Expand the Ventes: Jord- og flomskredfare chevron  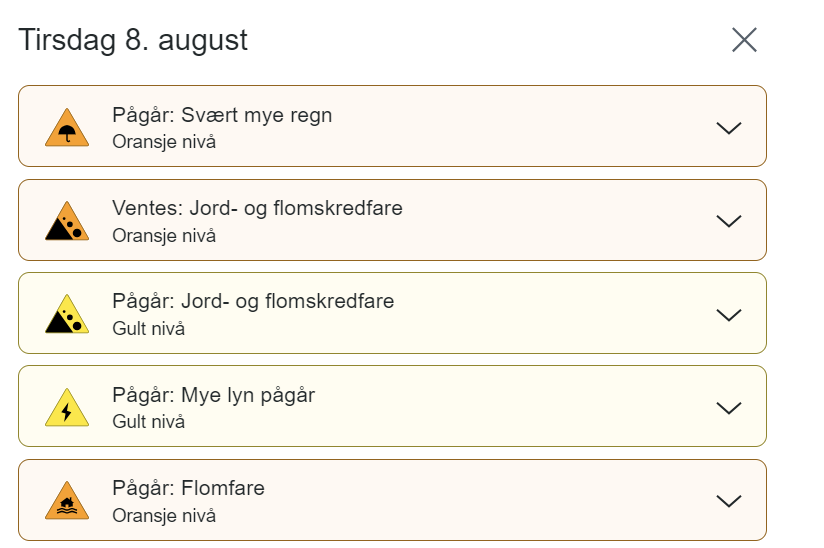[729, 221]
